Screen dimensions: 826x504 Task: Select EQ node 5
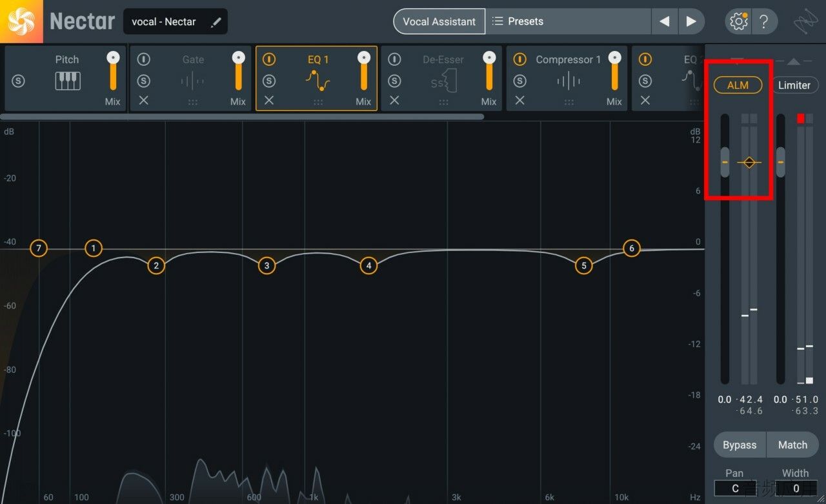click(x=584, y=265)
